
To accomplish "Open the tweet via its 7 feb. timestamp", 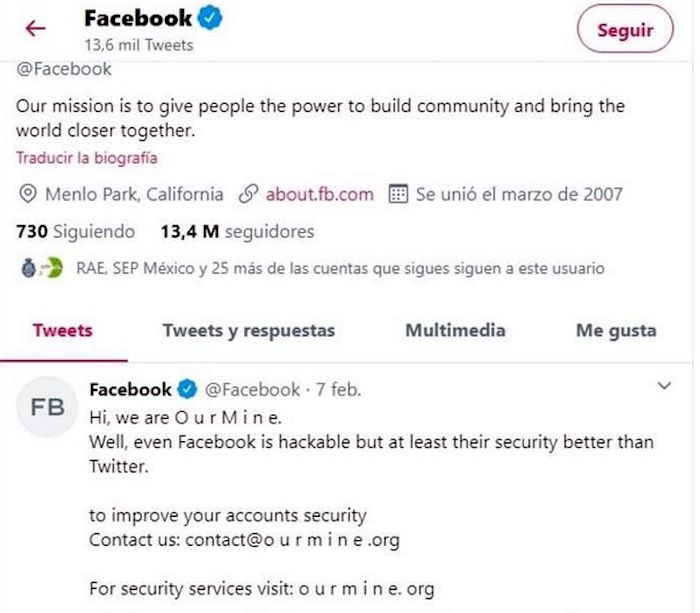I will [341, 389].
